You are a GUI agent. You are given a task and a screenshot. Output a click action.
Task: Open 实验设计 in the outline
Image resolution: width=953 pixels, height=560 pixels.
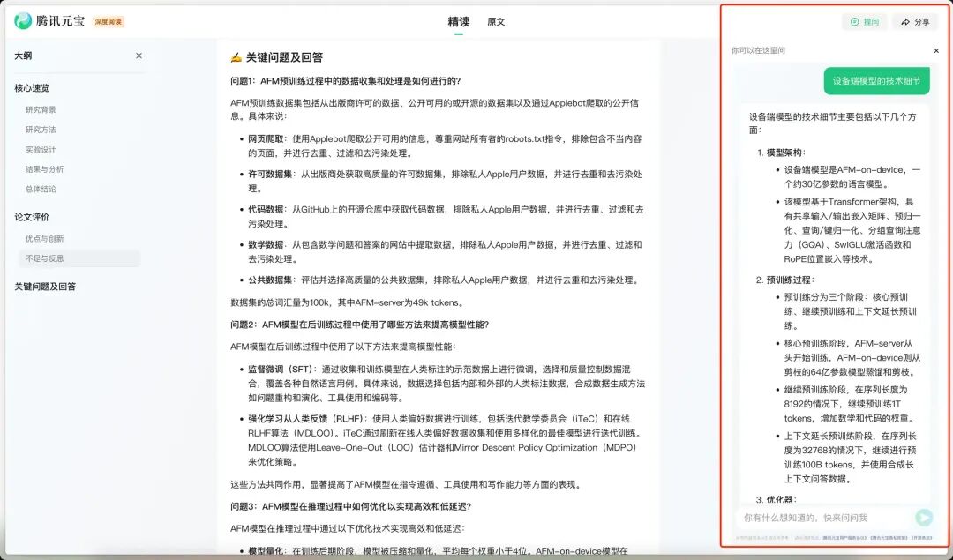tap(41, 149)
